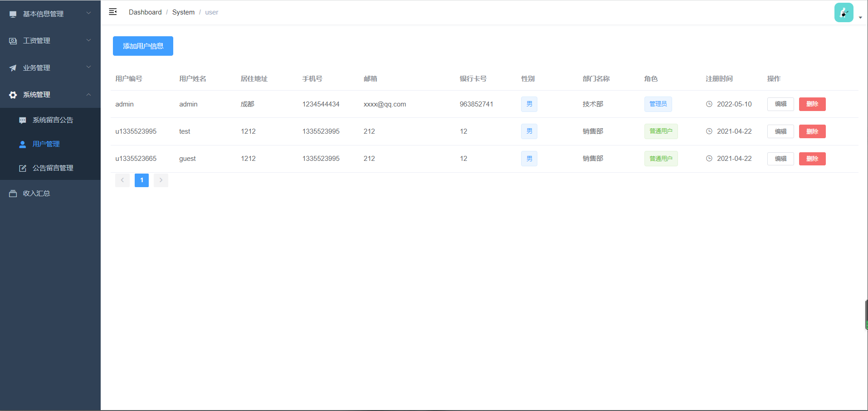Open the 业务管理 menu
The height and width of the screenshot is (411, 868).
tap(50, 68)
